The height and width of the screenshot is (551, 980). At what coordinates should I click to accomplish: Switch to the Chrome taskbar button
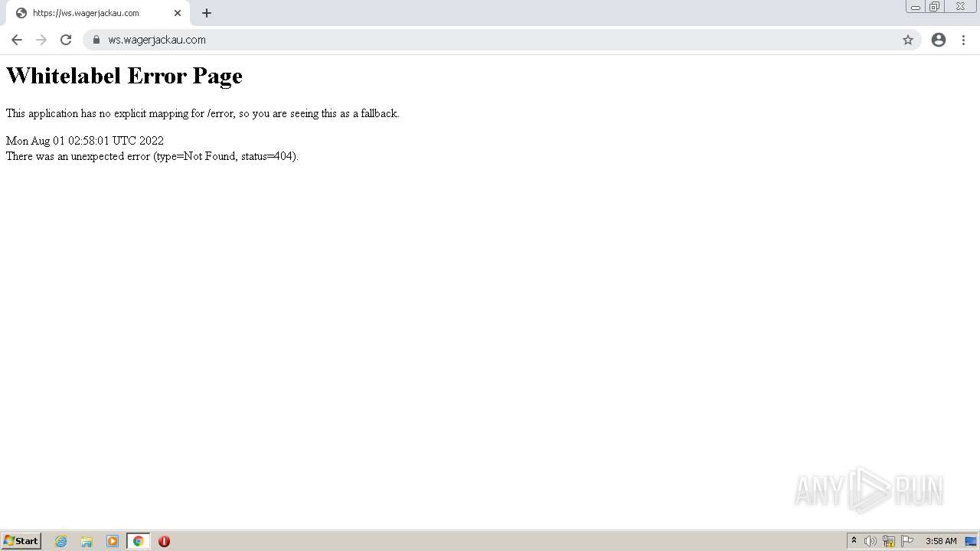pos(138,541)
